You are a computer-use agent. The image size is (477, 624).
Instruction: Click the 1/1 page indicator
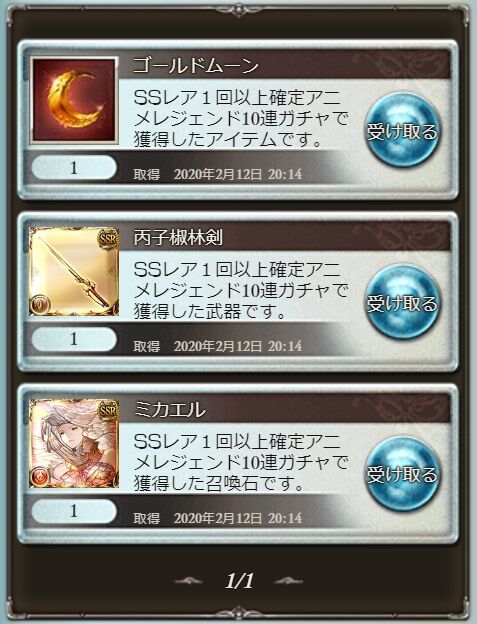click(x=239, y=581)
